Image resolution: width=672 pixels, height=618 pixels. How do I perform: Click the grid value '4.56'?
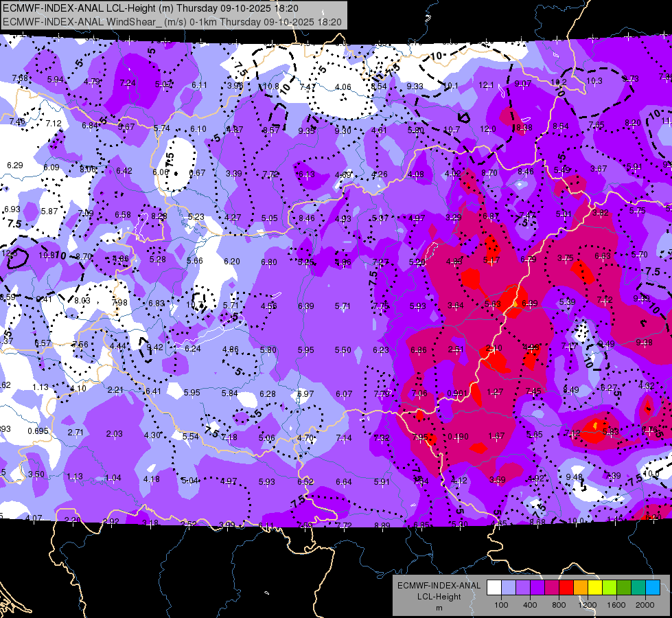268,306
